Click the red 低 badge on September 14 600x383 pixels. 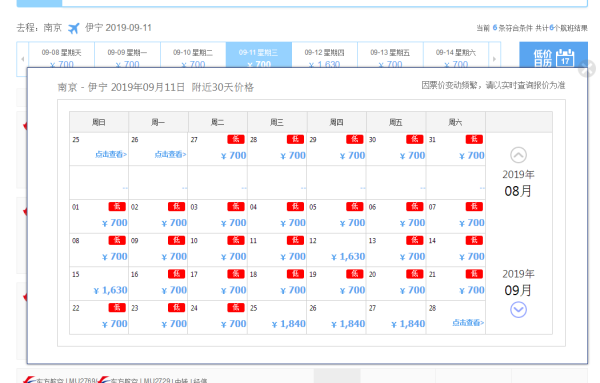point(474,240)
